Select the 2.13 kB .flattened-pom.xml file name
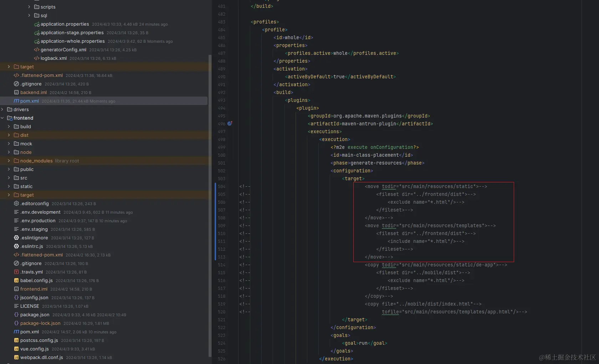 [41, 255]
